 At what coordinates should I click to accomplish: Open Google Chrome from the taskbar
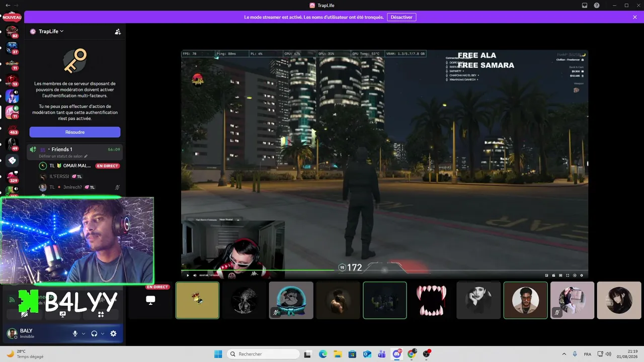[412, 354]
